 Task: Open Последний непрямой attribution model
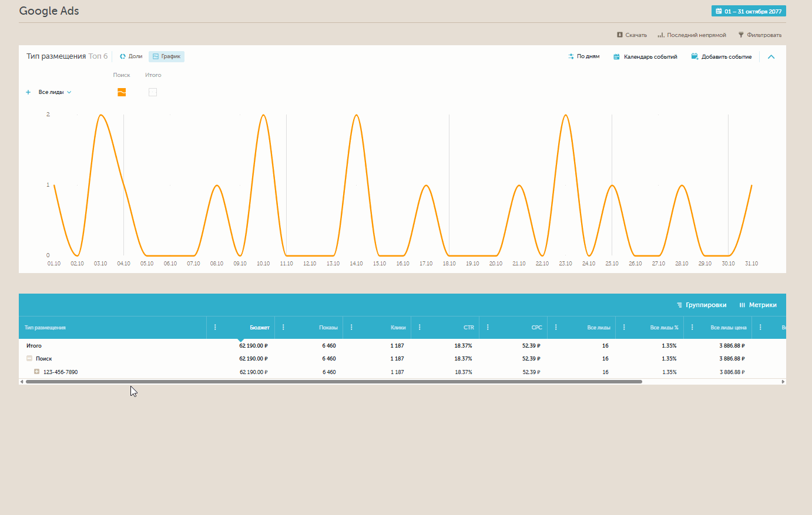[x=692, y=35]
